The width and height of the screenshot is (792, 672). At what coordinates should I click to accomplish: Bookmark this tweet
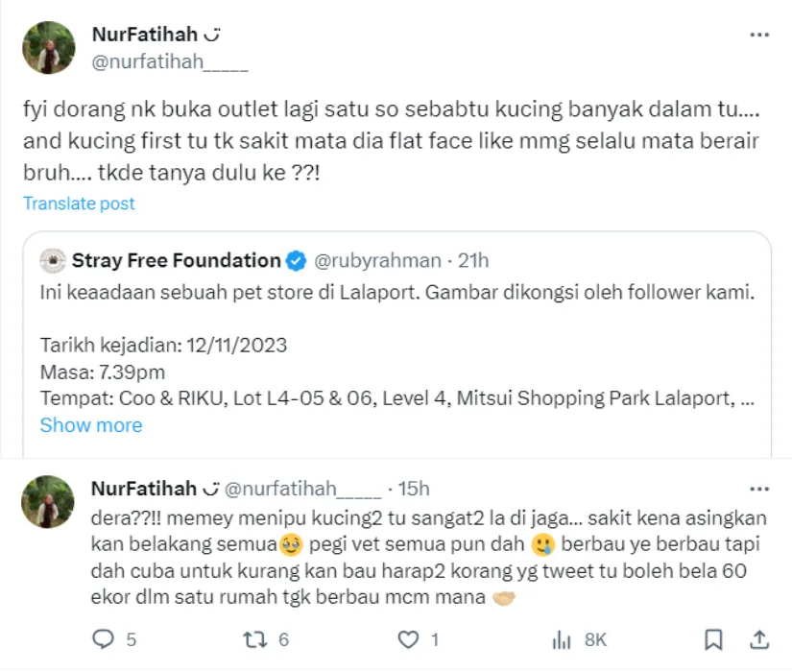click(x=713, y=638)
